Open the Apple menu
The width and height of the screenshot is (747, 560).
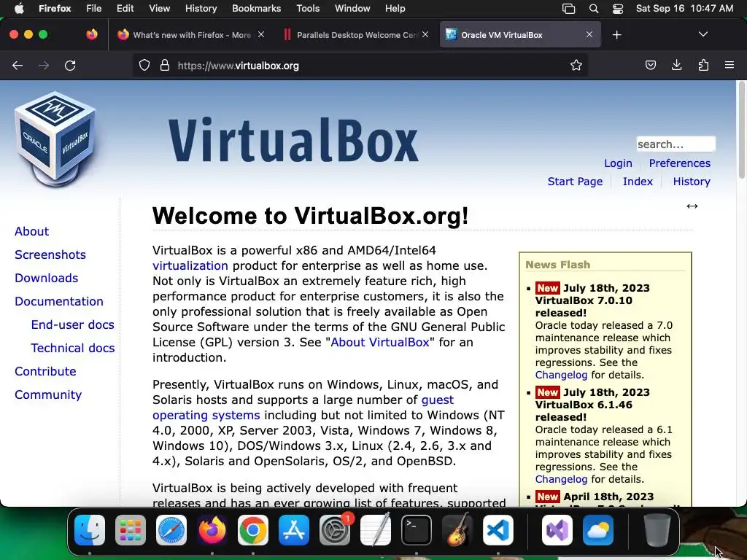pos(18,8)
